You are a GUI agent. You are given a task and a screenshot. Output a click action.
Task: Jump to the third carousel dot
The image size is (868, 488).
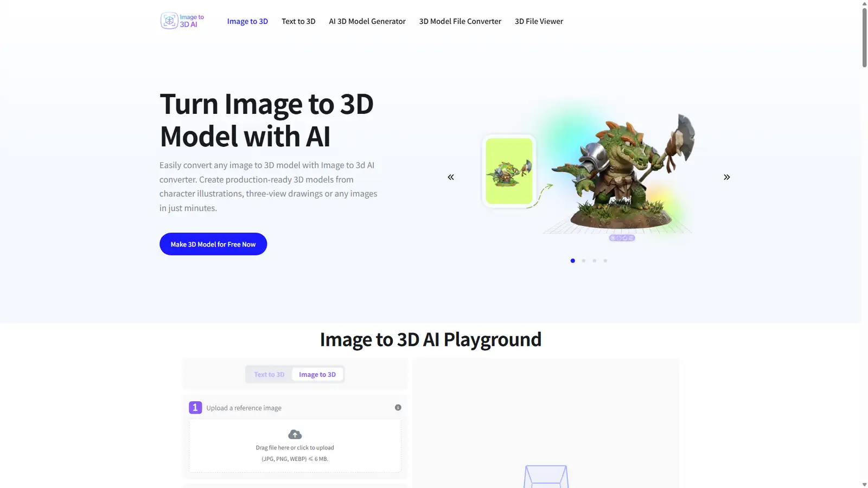595,261
